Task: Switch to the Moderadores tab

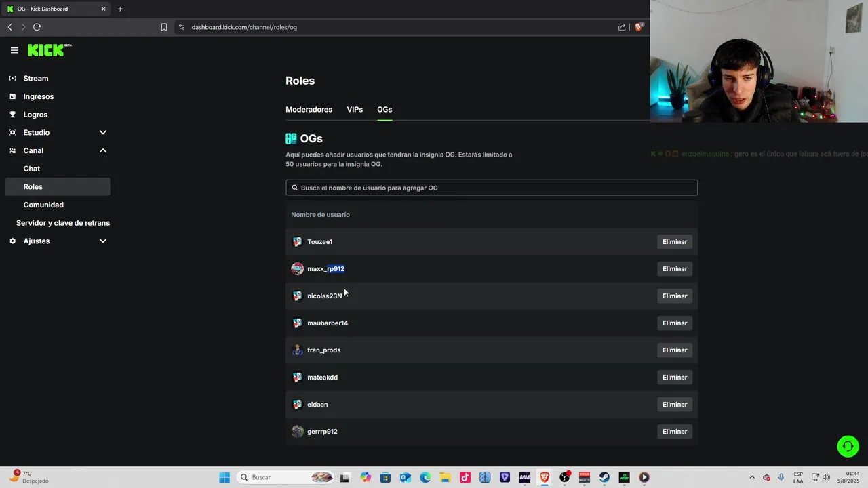Action: 309,109
